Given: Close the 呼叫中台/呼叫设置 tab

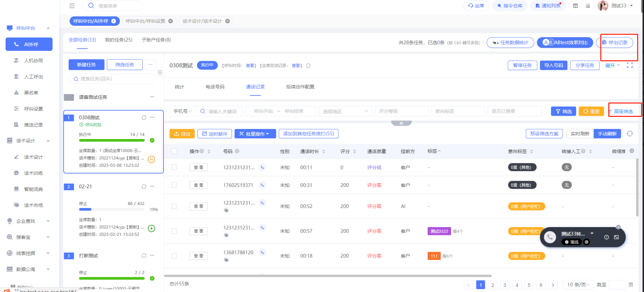Looking at the screenshot, I should pyautogui.click(x=170, y=21).
